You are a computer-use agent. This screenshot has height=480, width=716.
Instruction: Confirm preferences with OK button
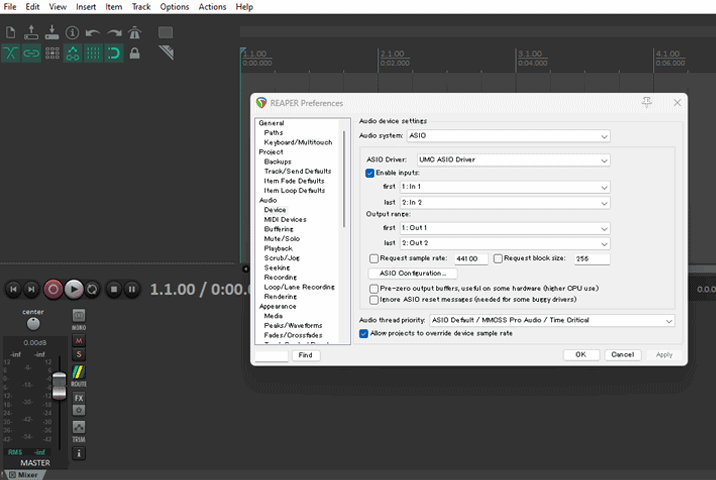[580, 355]
